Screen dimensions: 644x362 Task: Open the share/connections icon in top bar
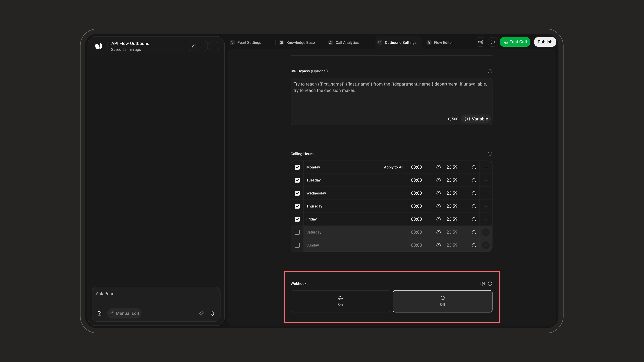480,42
